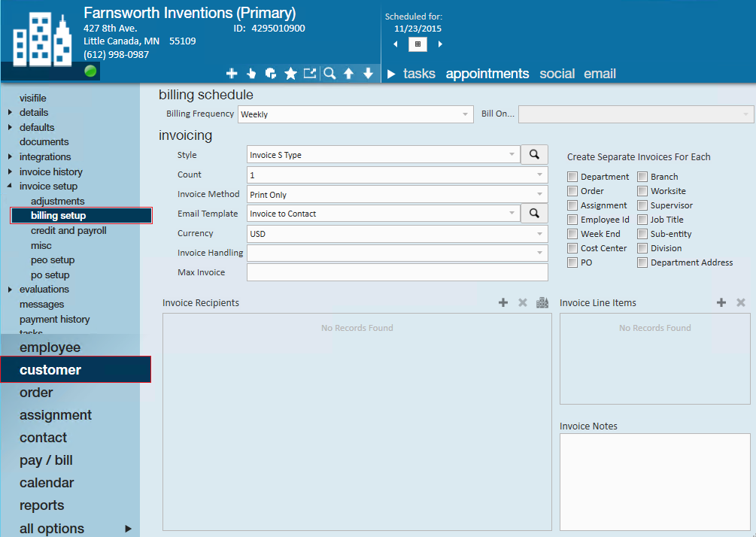The height and width of the screenshot is (537, 756).
Task: Go to previous scheduled date arrow
Action: (x=396, y=44)
